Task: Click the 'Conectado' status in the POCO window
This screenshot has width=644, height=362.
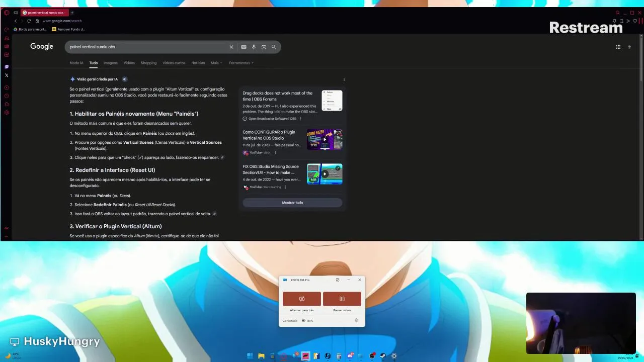Action: 290,320
